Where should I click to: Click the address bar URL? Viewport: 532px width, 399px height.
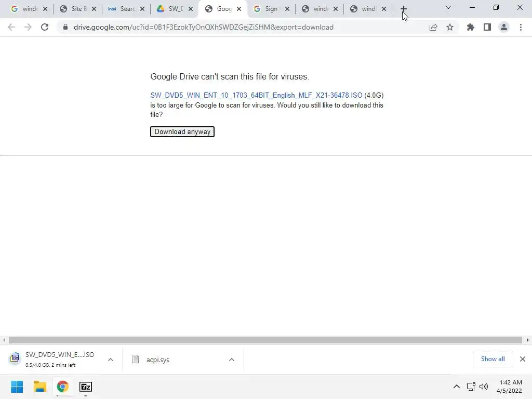(204, 27)
